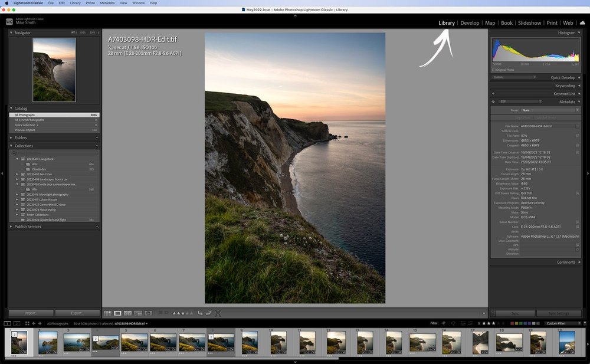Screen dimensions: 590x364
Task: Add a new folder with Folders plus
Action: (97, 138)
